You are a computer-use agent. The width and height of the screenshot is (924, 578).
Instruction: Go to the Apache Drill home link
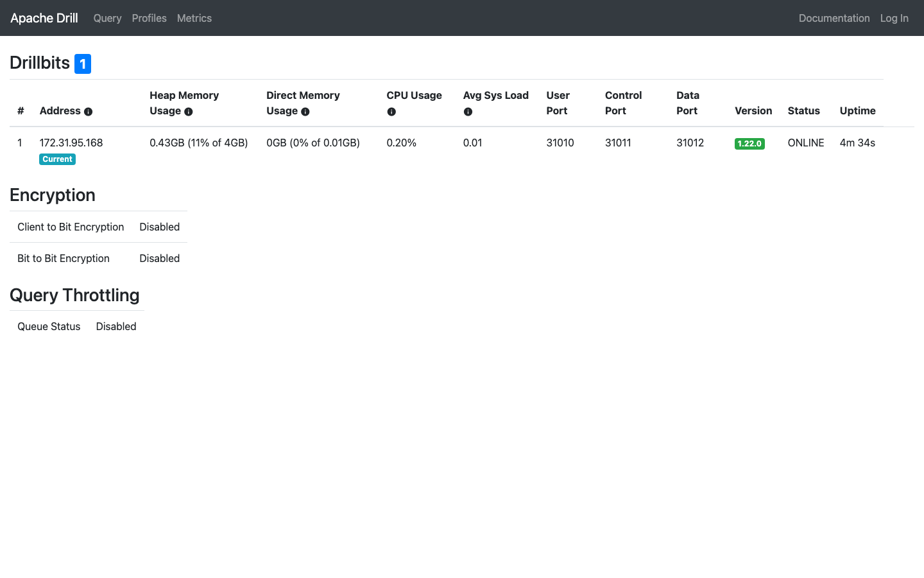[44, 18]
